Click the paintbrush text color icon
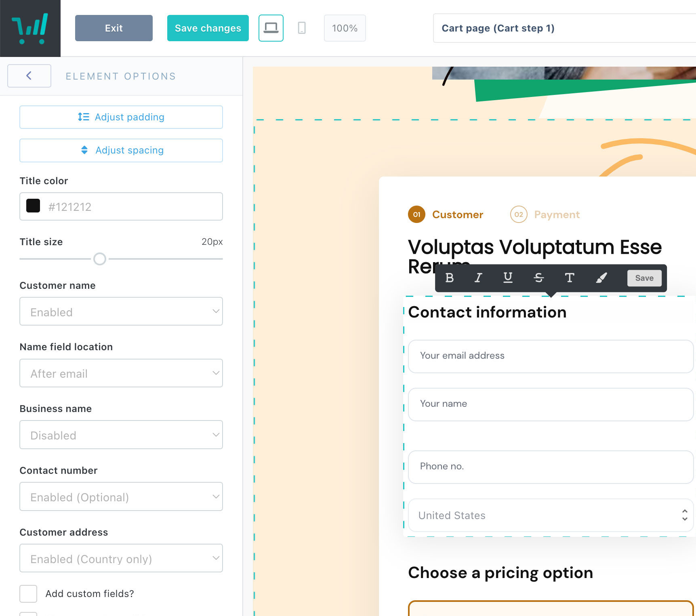The image size is (696, 616). click(x=601, y=278)
